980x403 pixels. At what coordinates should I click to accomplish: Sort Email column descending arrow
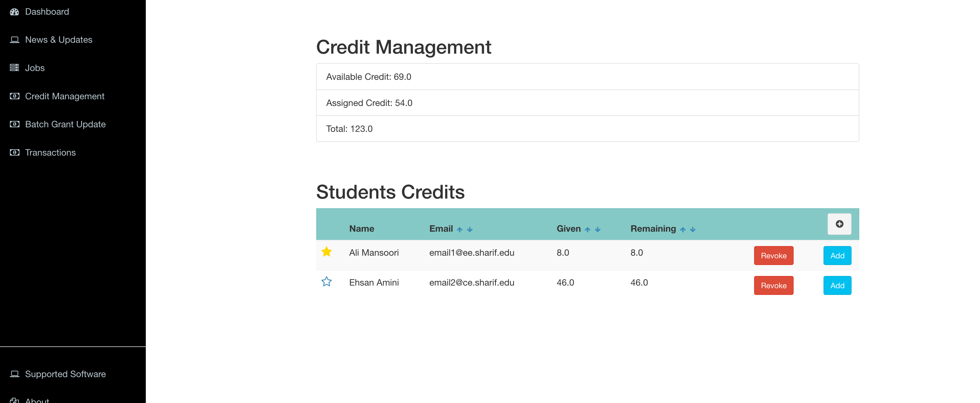tap(470, 229)
